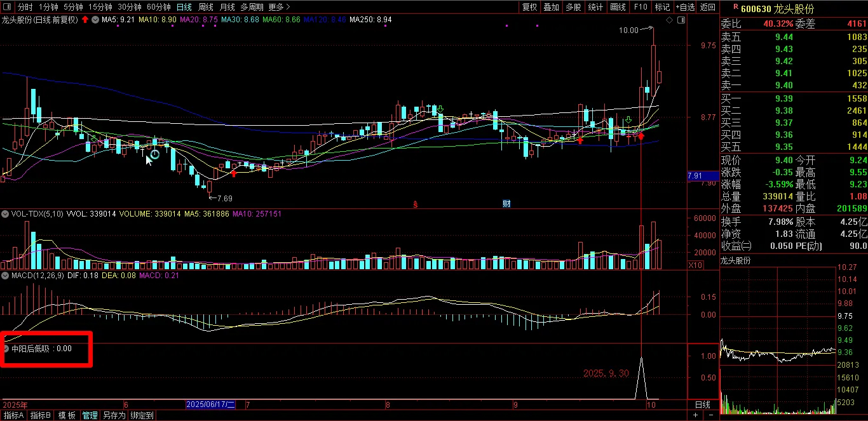This screenshot has width=868, height=421.
Task: Click the 标记 mark button
Action: tap(662, 7)
